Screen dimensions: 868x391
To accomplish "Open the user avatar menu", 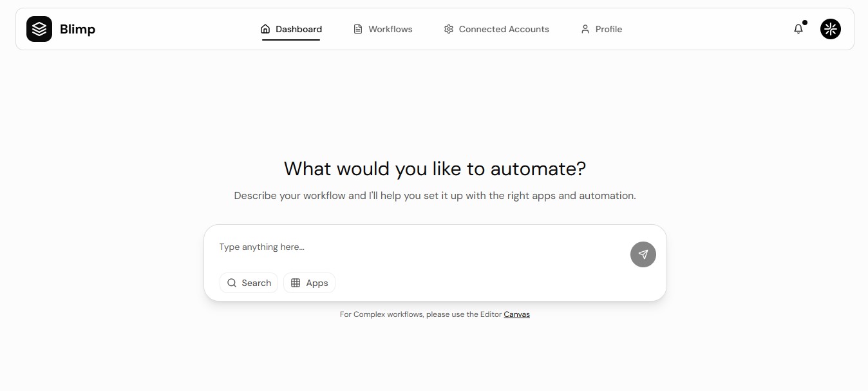I will point(831,28).
